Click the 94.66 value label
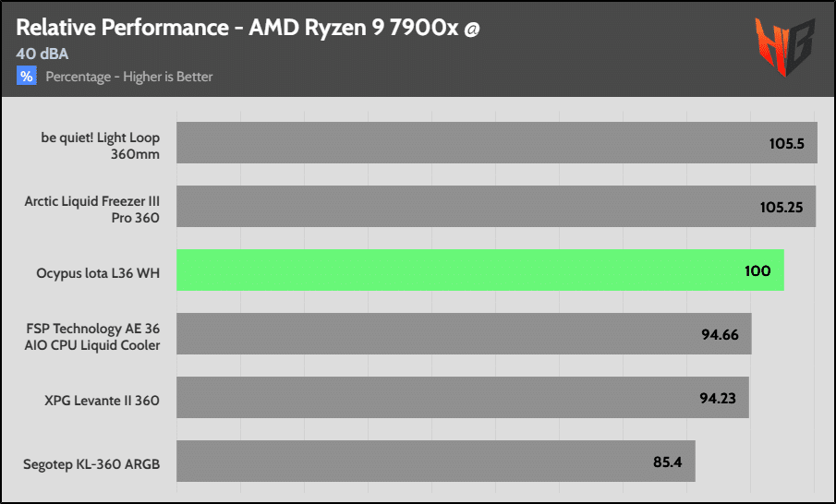The image size is (836, 504). click(720, 334)
